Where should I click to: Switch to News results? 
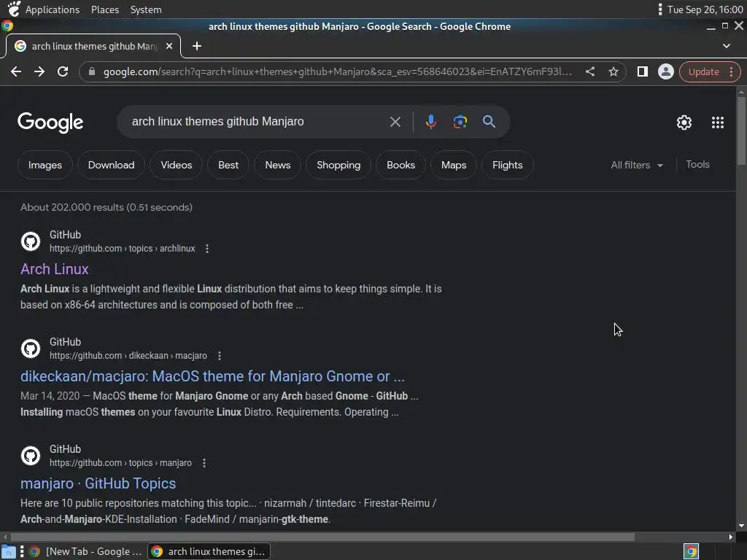click(278, 165)
